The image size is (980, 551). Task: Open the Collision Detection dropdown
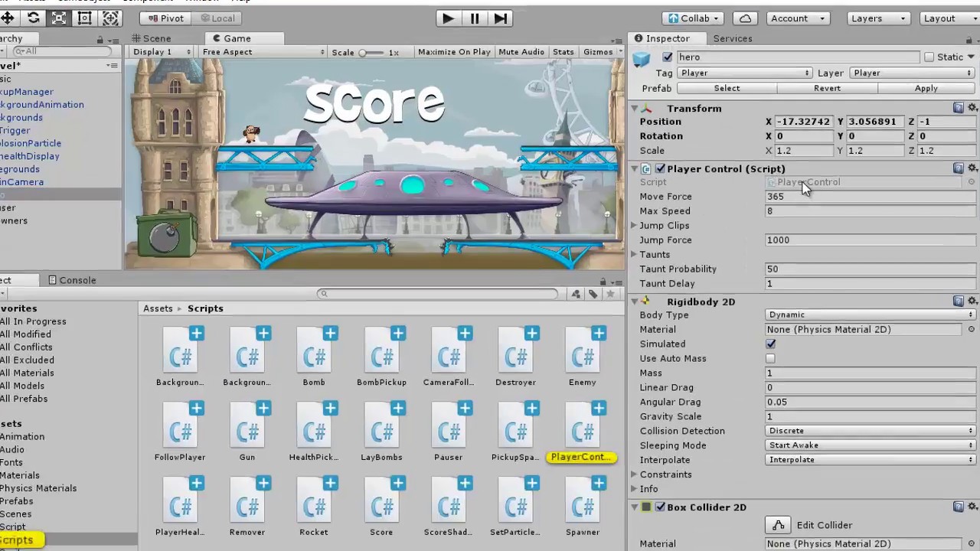tap(871, 431)
